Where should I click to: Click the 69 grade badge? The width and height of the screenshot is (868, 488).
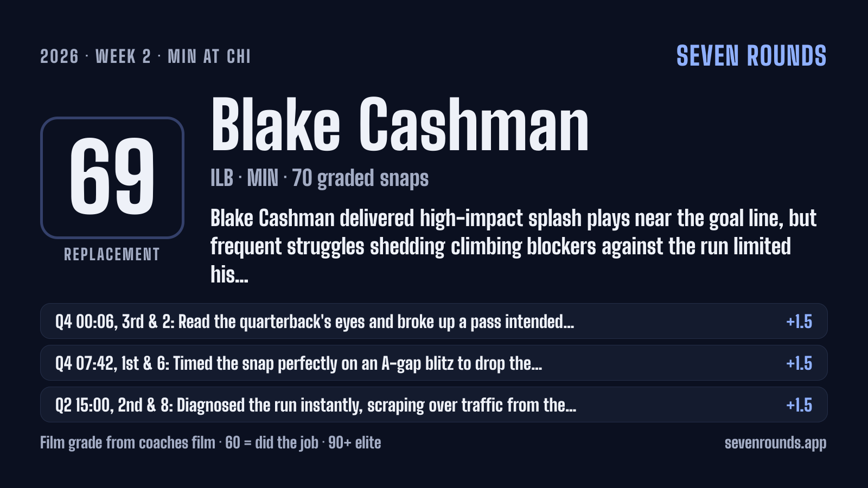[x=112, y=177]
